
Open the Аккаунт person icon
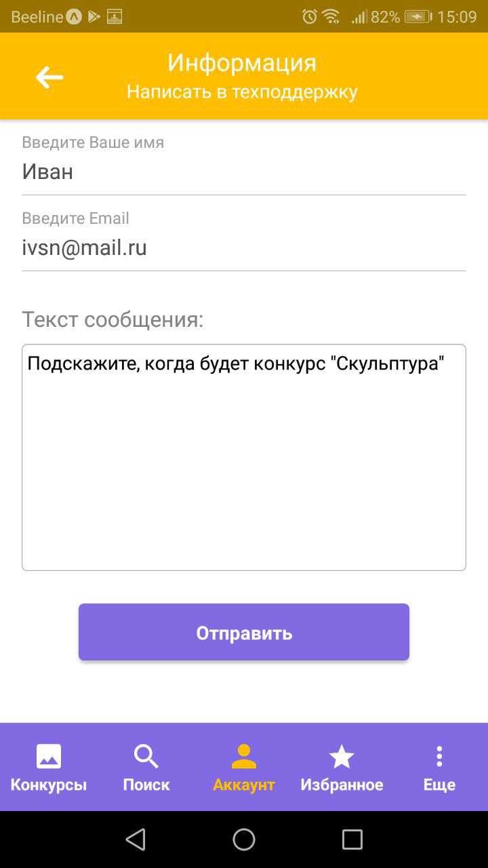pyautogui.click(x=244, y=756)
